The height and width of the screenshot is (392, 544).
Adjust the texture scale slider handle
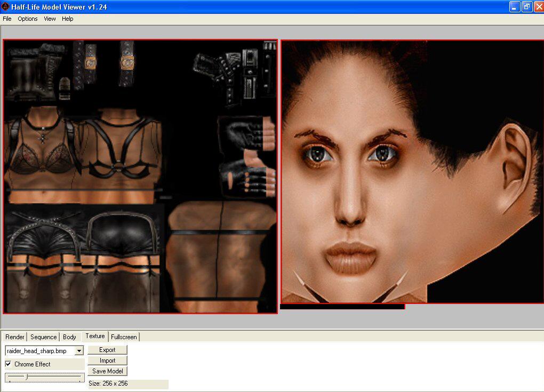pyautogui.click(x=27, y=377)
